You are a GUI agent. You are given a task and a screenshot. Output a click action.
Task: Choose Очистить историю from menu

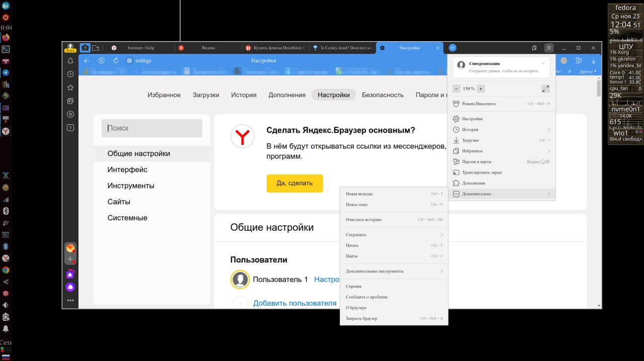click(x=394, y=220)
